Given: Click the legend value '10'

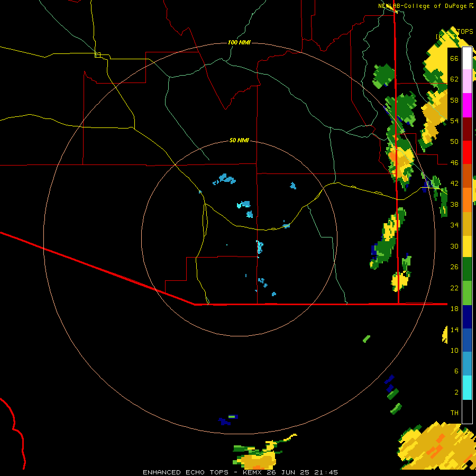Looking at the screenshot, I should coord(454,350).
